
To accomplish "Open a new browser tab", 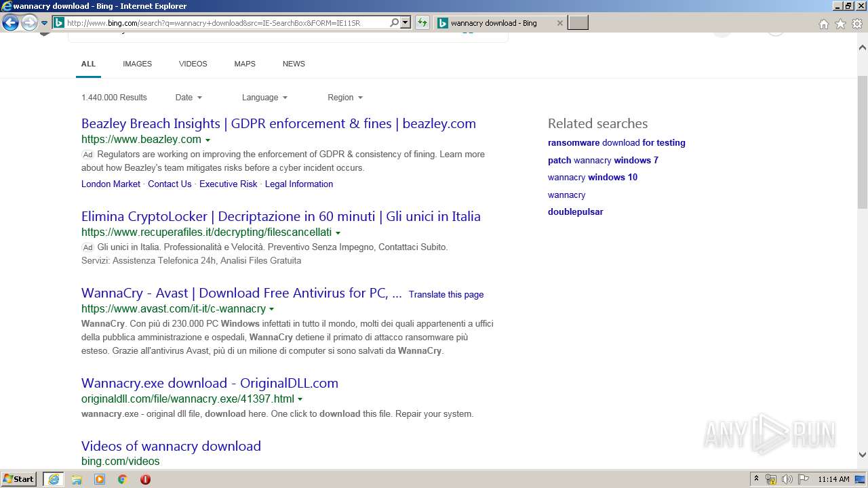I will coord(578,23).
